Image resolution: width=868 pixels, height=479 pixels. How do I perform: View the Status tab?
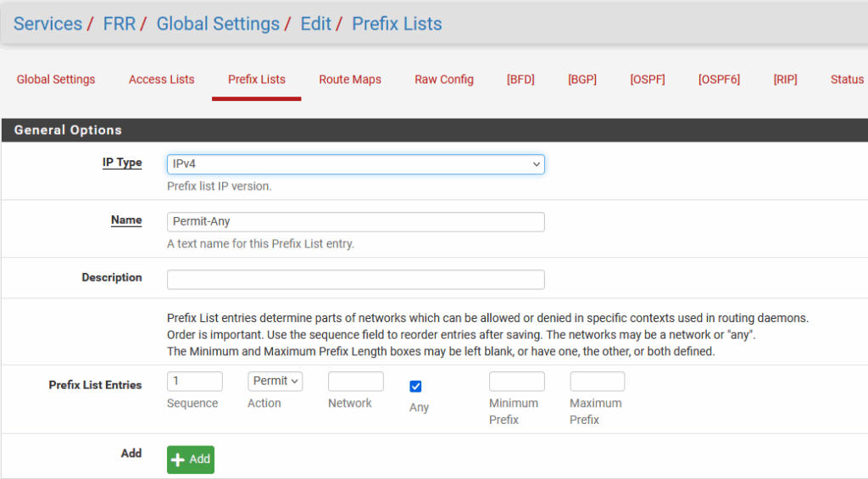pyautogui.click(x=847, y=80)
